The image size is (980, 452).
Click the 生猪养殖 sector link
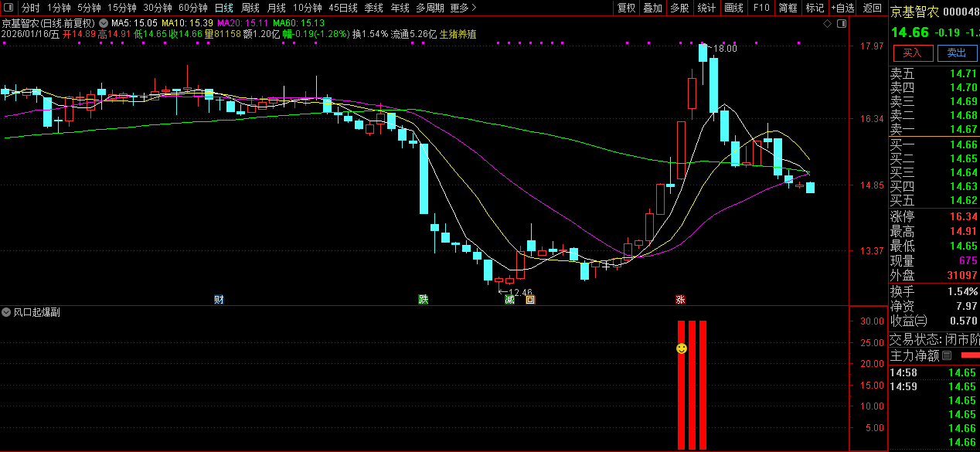coord(458,34)
